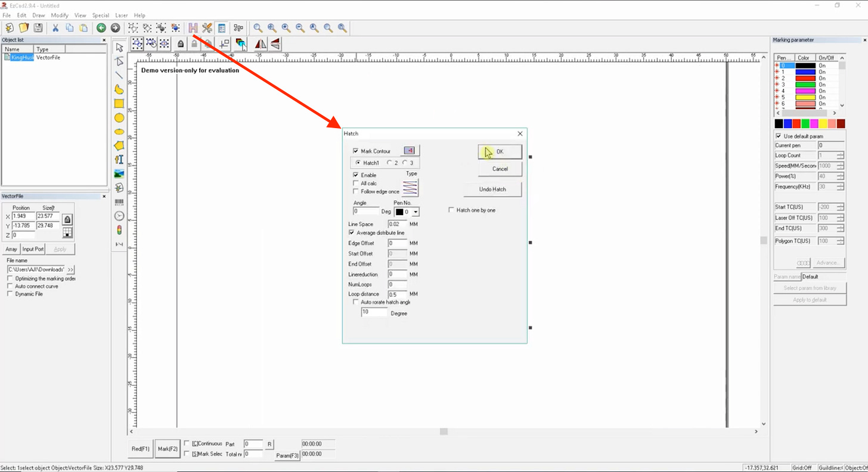Select the Text tool in left toolbar
The image size is (868, 472).
click(x=119, y=159)
